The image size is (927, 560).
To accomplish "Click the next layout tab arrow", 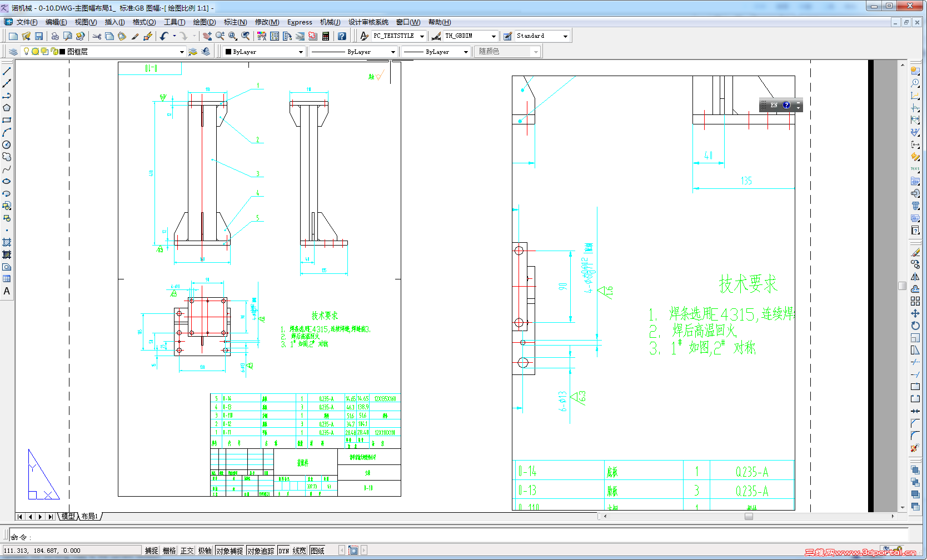I will click(41, 517).
